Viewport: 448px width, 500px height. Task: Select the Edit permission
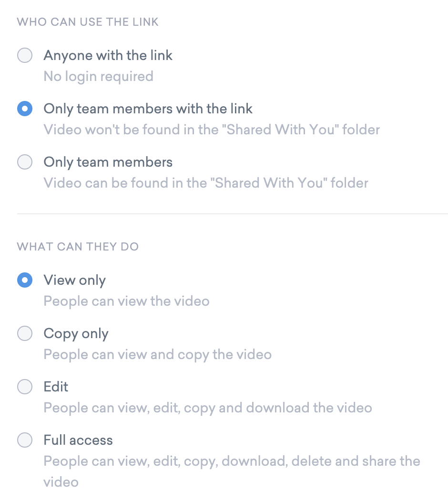25,387
